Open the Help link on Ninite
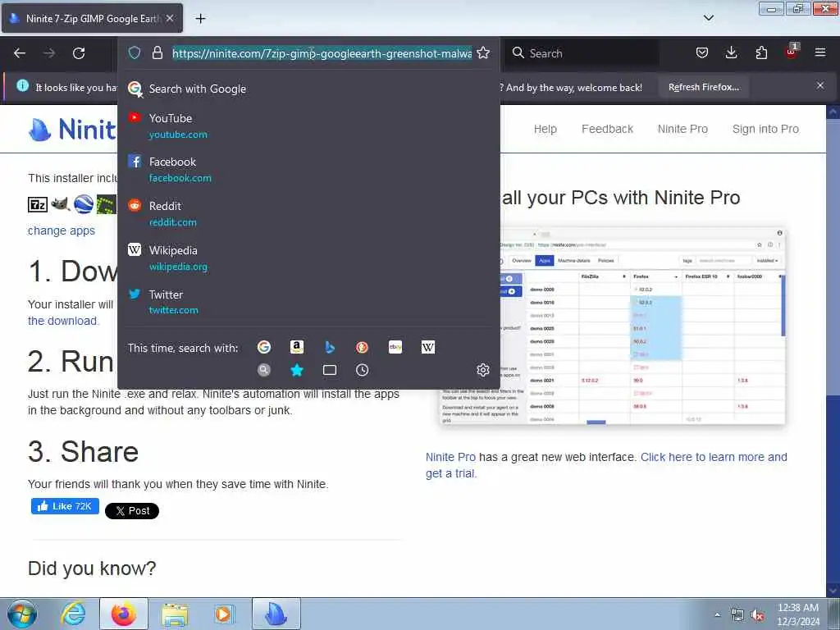840x630 pixels. coord(546,129)
